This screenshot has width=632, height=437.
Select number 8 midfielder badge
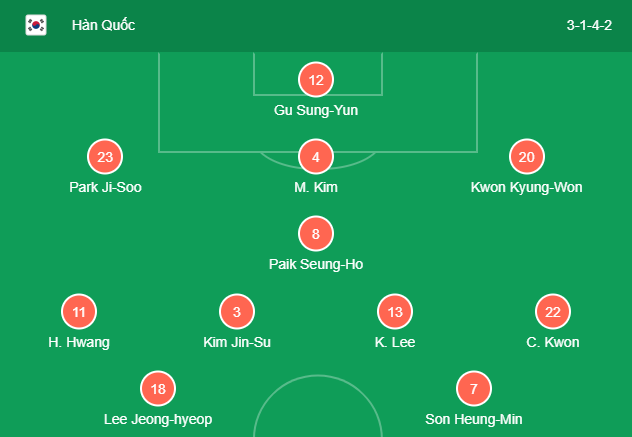tap(316, 234)
